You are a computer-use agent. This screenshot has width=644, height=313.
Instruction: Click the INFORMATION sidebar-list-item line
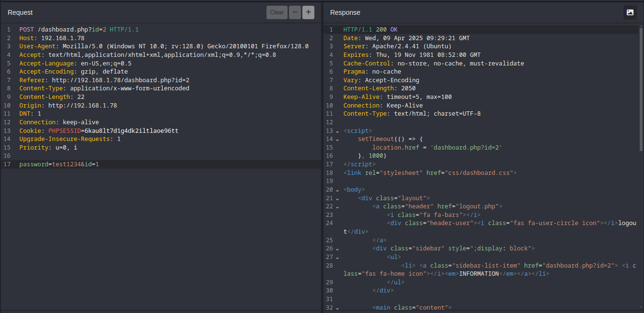pos(490,270)
